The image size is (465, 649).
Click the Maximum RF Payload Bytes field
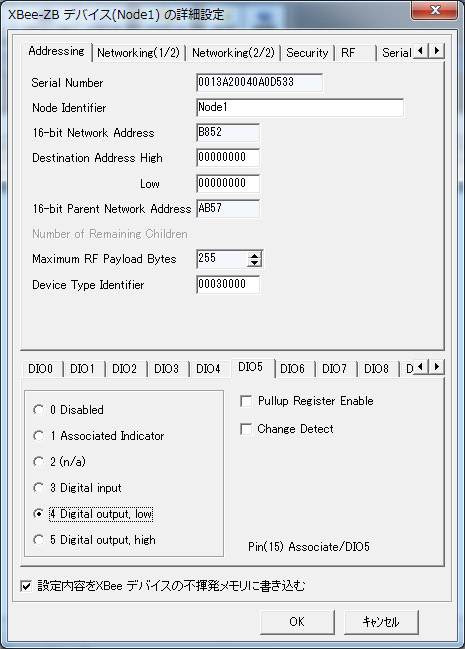coord(222,259)
